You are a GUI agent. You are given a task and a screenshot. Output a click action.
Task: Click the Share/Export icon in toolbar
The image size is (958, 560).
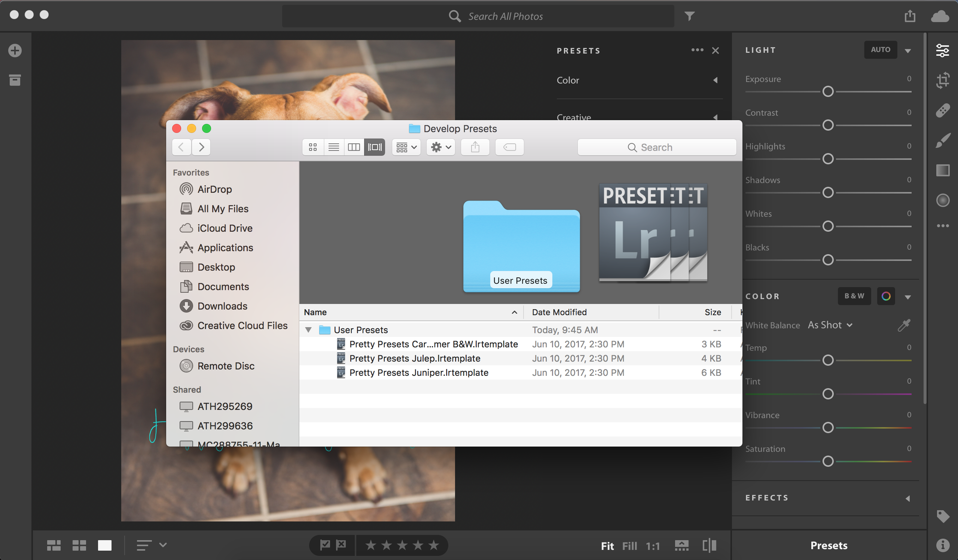pos(910,15)
